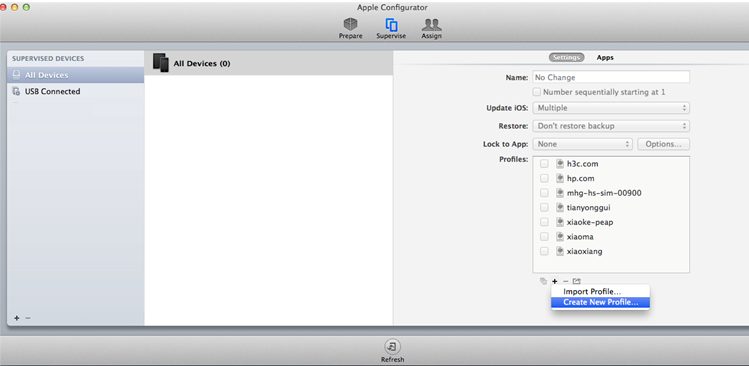Screen dimensions: 749x366
Task: Add a new device group with sidebar plus
Action: pyautogui.click(x=17, y=318)
